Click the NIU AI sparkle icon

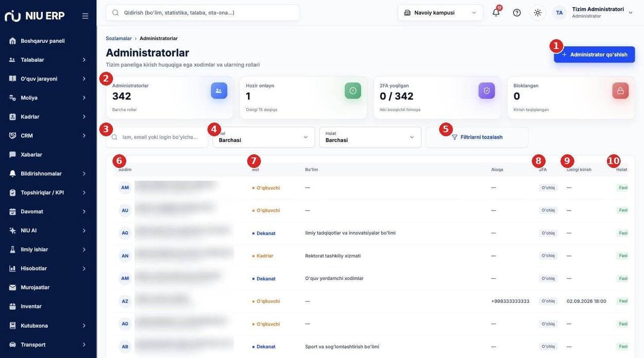(x=12, y=230)
